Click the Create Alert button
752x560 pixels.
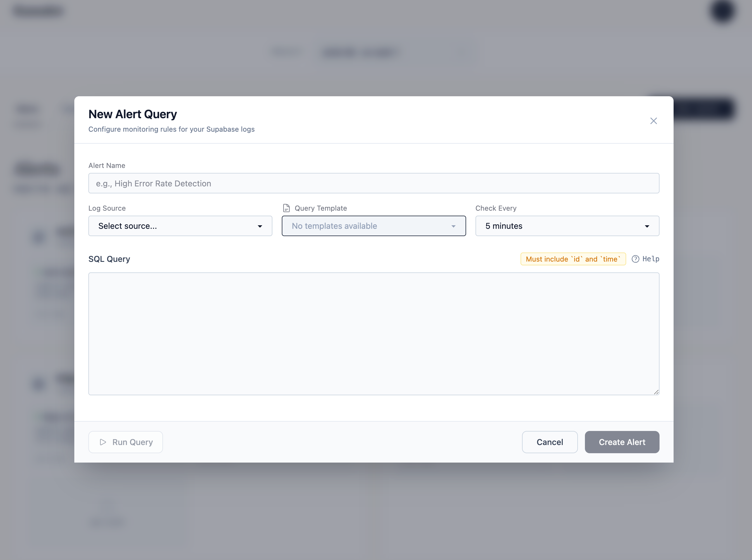[x=622, y=442]
